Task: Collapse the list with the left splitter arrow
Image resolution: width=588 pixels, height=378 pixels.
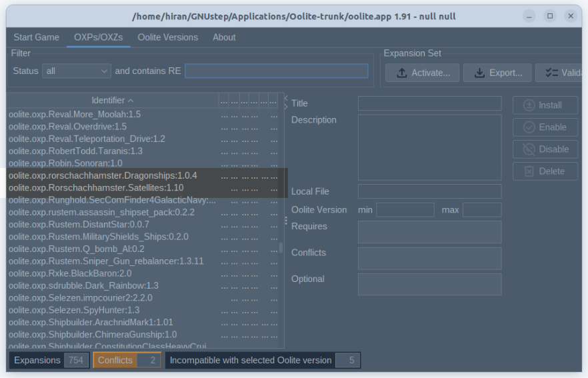Action: click(x=286, y=98)
